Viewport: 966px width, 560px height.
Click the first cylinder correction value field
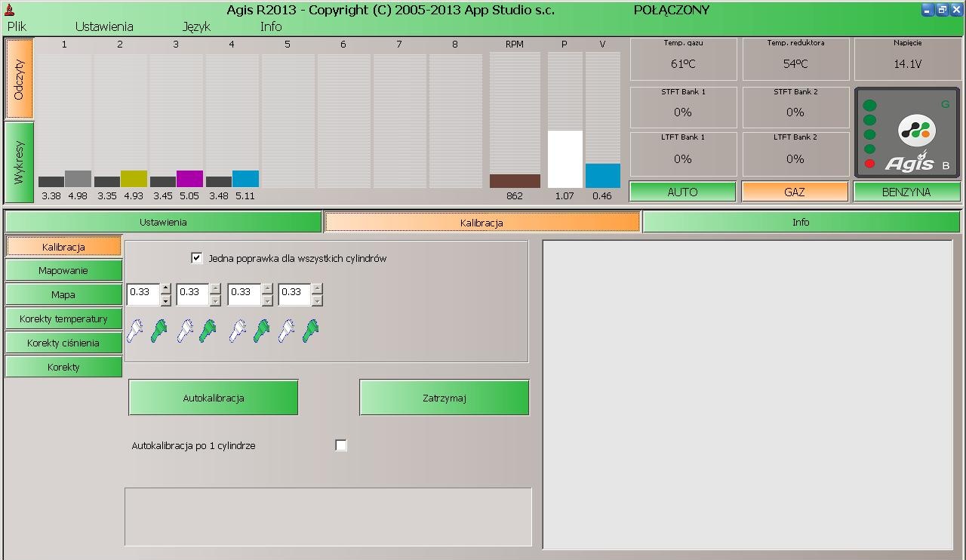coord(143,294)
